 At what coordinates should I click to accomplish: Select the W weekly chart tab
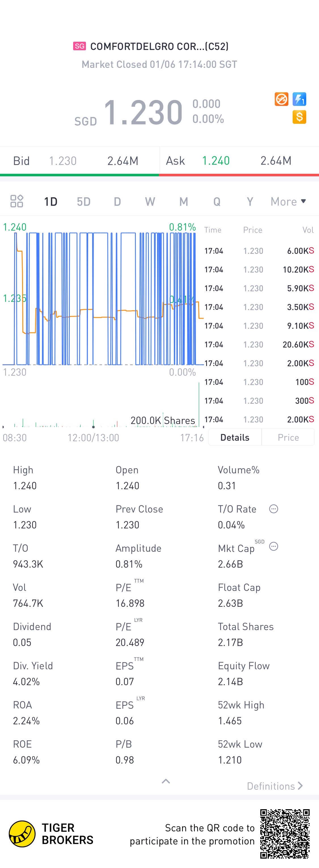[x=150, y=202]
